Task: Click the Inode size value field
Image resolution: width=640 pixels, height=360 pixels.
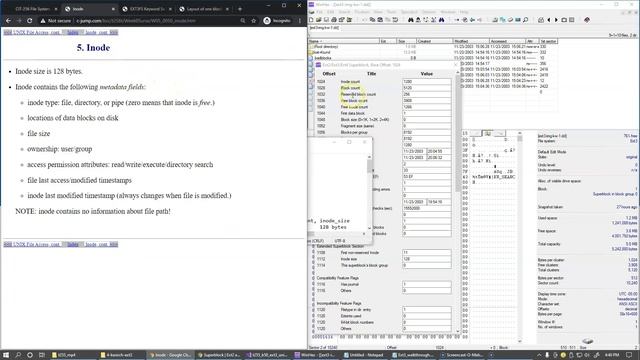Action: [427, 259]
